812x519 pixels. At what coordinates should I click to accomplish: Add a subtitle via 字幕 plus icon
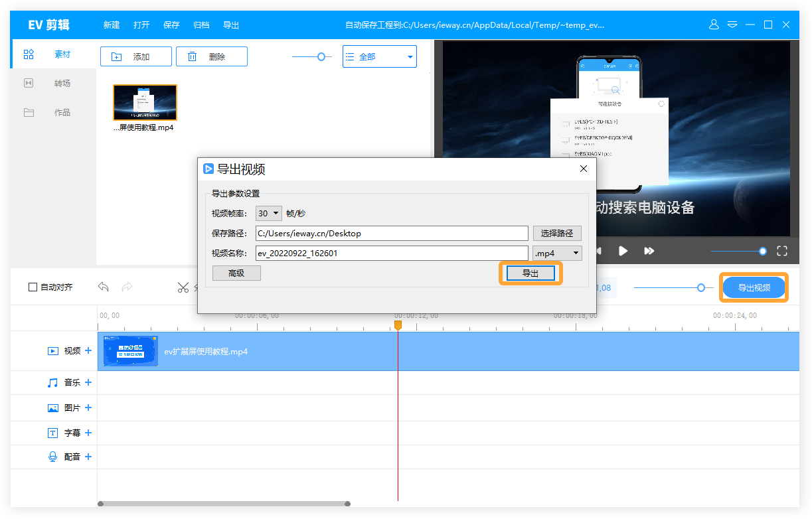[88, 433]
